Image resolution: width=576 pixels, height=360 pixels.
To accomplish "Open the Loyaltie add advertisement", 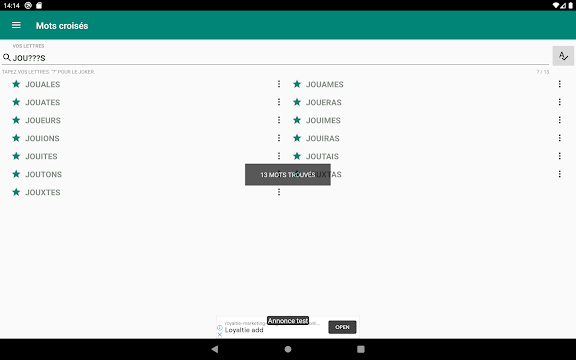I will click(x=244, y=330).
